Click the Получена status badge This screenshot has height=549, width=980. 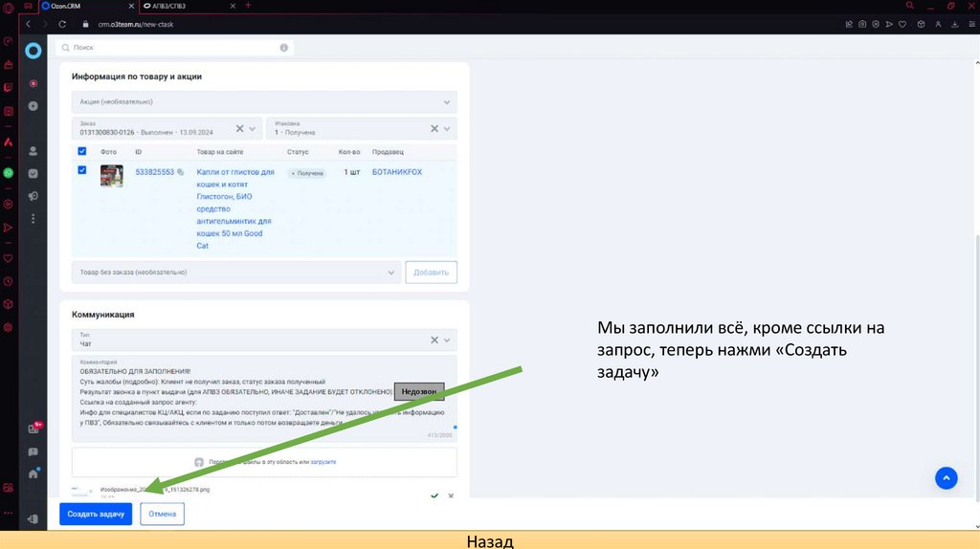[307, 173]
